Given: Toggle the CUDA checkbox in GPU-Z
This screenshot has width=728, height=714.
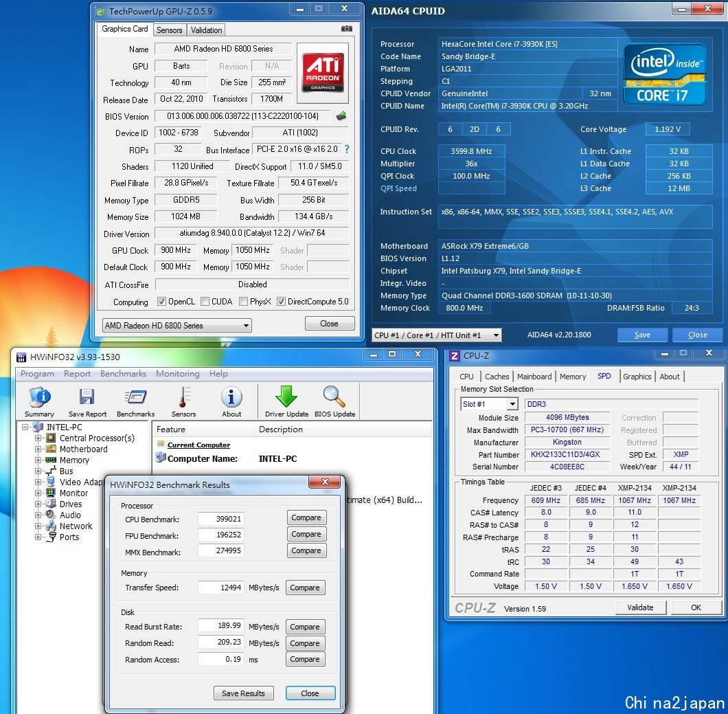Looking at the screenshot, I should tap(205, 302).
